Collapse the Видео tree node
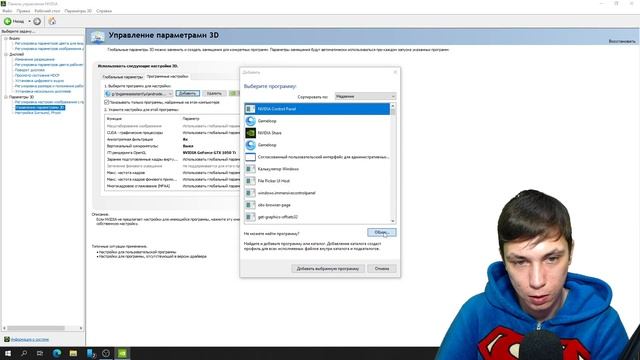 click(x=6, y=38)
